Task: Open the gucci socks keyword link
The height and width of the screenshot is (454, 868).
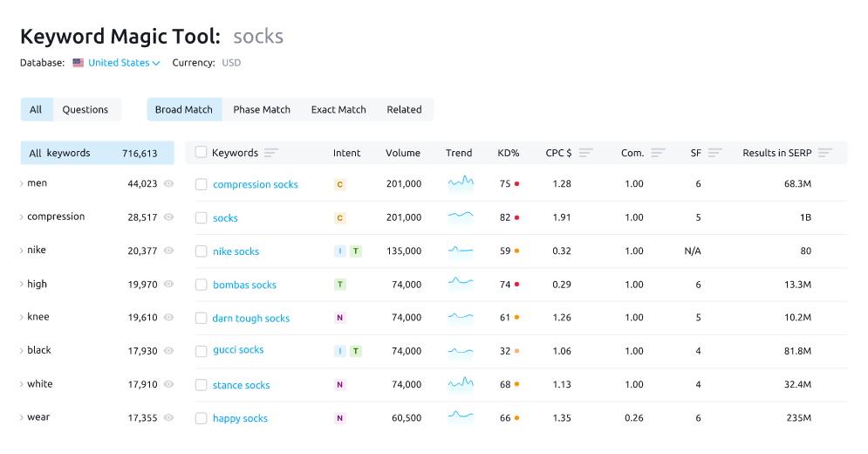Action: [238, 350]
